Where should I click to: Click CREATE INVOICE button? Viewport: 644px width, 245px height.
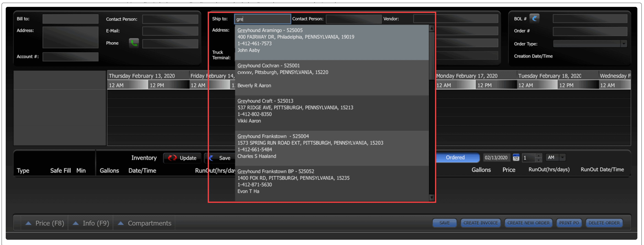(x=480, y=223)
